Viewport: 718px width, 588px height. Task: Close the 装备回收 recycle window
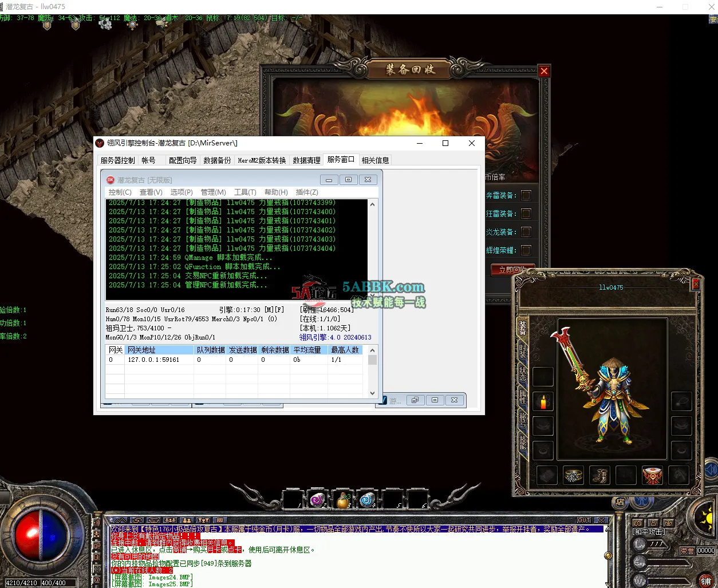coord(544,71)
